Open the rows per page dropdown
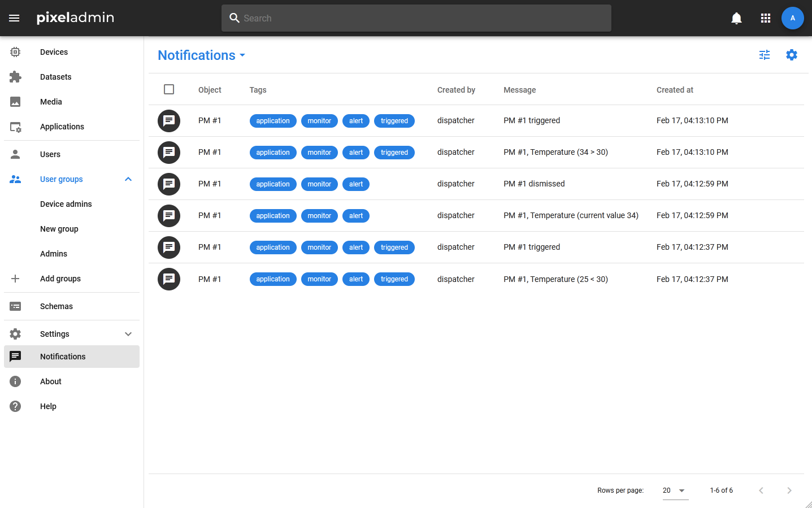 tap(675, 490)
